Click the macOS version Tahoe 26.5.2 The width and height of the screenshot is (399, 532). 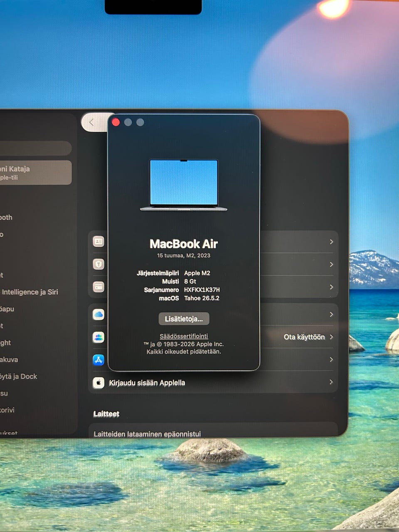point(202,298)
